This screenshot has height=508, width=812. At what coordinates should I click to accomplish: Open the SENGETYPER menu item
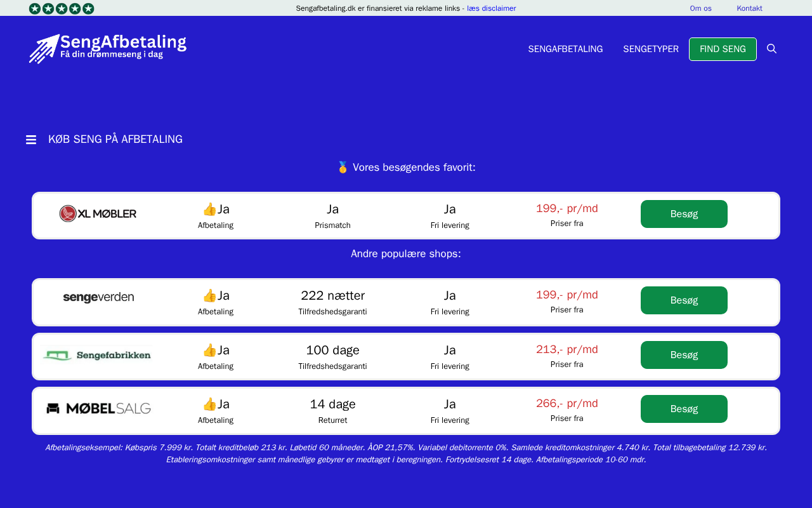click(x=651, y=49)
